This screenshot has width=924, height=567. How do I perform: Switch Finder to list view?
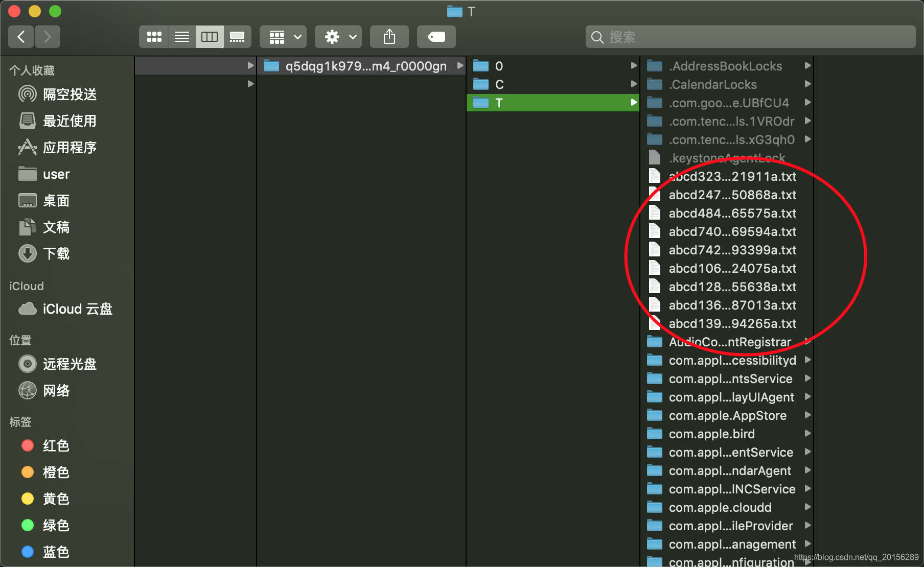tap(181, 36)
